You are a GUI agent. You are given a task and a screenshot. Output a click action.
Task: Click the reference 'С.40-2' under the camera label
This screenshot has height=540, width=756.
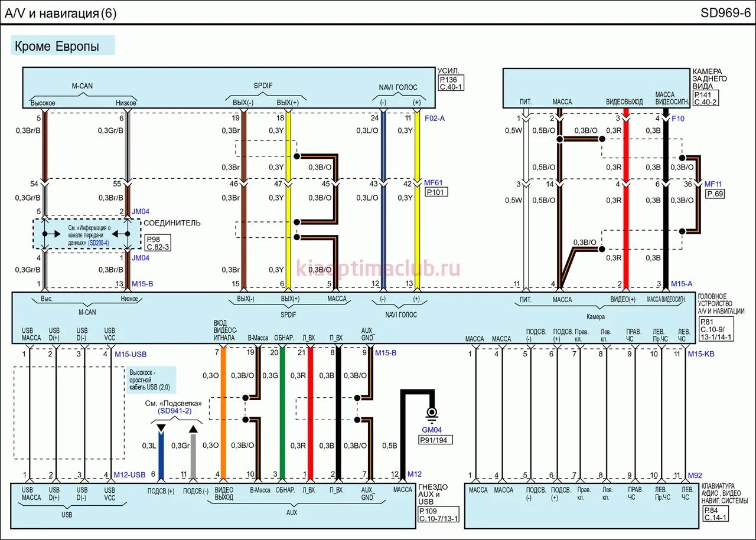tap(705, 102)
